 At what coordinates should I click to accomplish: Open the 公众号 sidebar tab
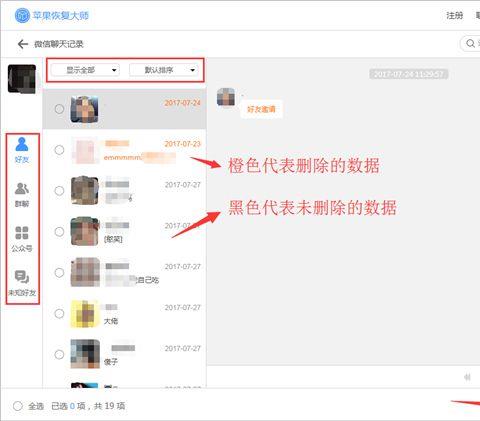pos(22,239)
